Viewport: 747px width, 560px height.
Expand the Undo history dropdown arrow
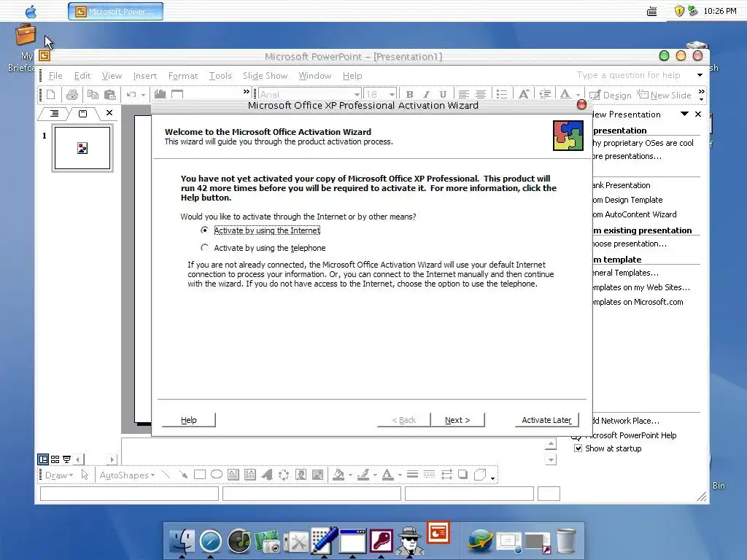tap(143, 94)
